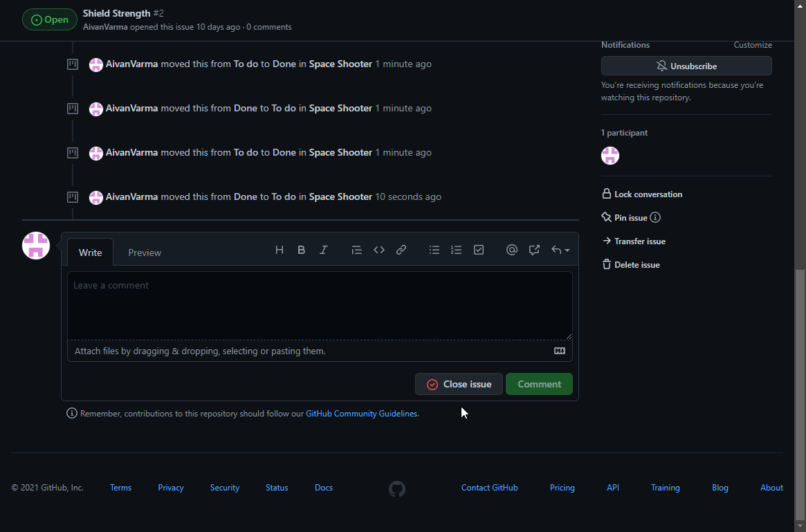Insert a heading using the H icon
The image size is (806, 532).
(279, 250)
